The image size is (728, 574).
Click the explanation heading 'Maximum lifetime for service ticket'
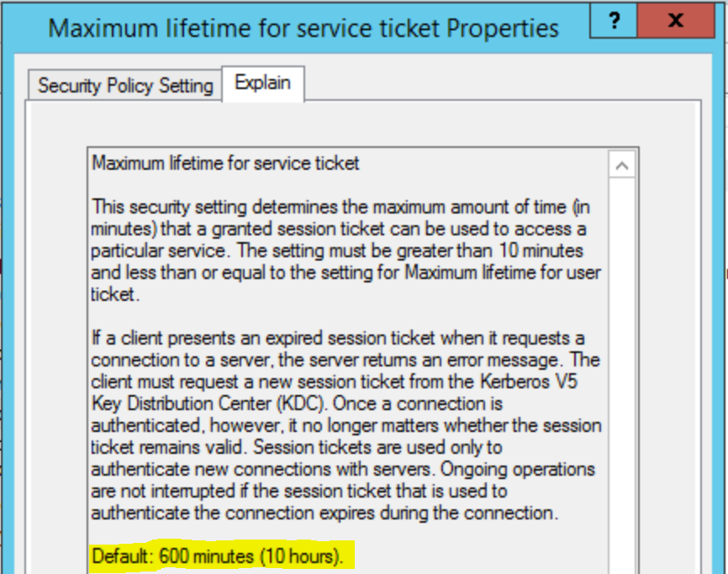[225, 163]
